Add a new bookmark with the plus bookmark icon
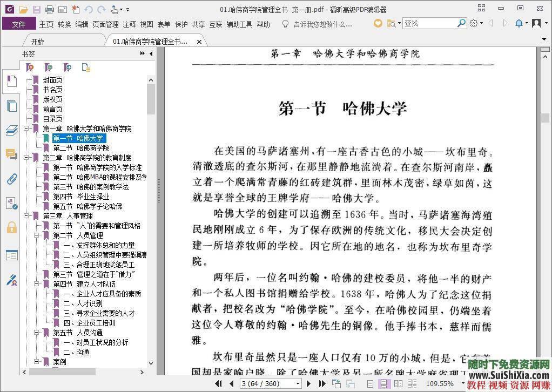 (x=49, y=67)
